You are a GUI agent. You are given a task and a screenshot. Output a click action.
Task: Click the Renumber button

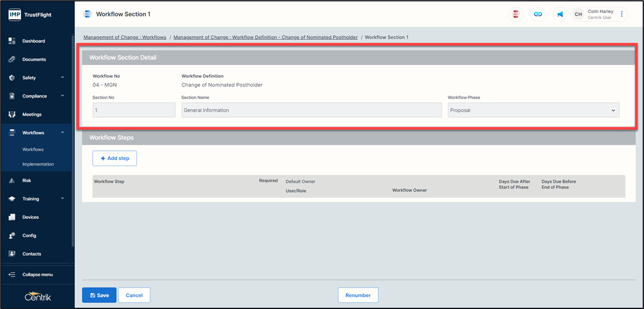(x=358, y=295)
